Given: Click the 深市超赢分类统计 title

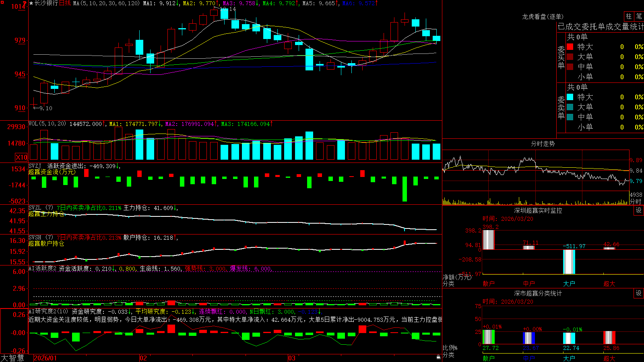Looking at the screenshot, I should (x=538, y=293).
